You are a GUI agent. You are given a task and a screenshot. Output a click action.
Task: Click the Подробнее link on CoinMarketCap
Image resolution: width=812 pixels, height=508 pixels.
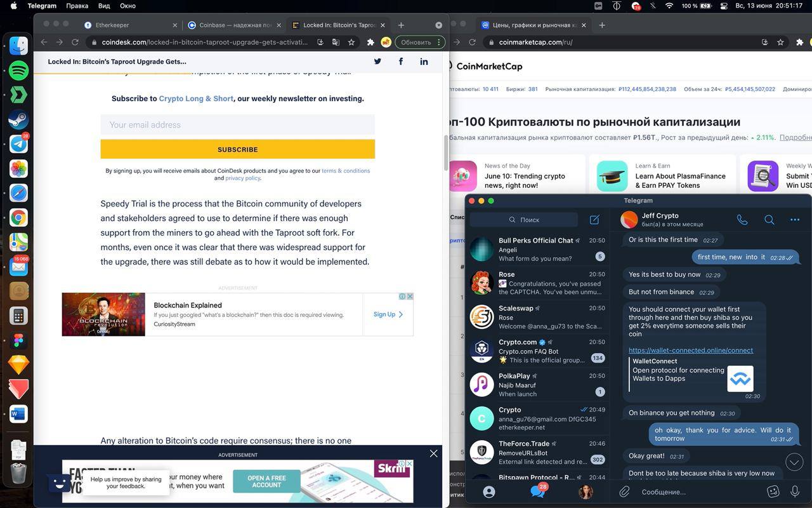796,138
